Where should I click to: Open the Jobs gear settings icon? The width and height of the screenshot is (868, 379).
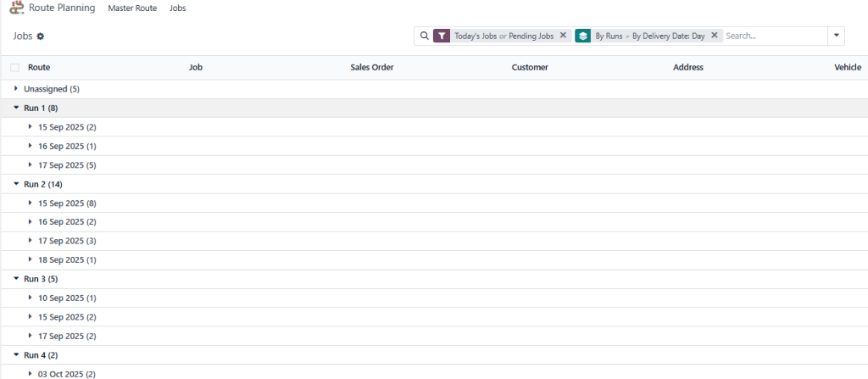[x=40, y=36]
